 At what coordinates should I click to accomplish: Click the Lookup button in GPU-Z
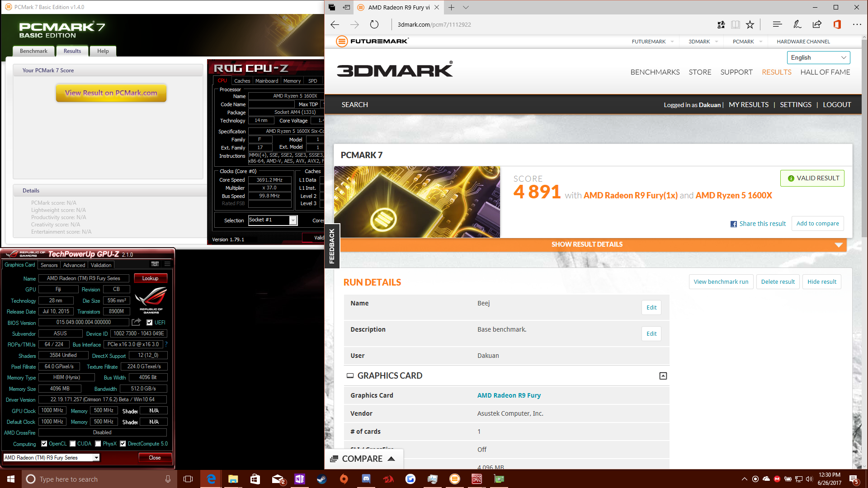151,278
